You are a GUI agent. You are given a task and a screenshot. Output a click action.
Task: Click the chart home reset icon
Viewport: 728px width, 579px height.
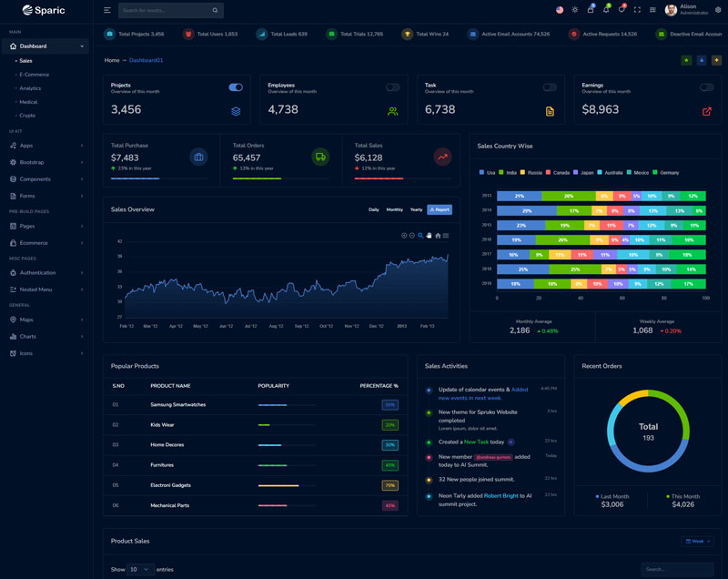438,236
